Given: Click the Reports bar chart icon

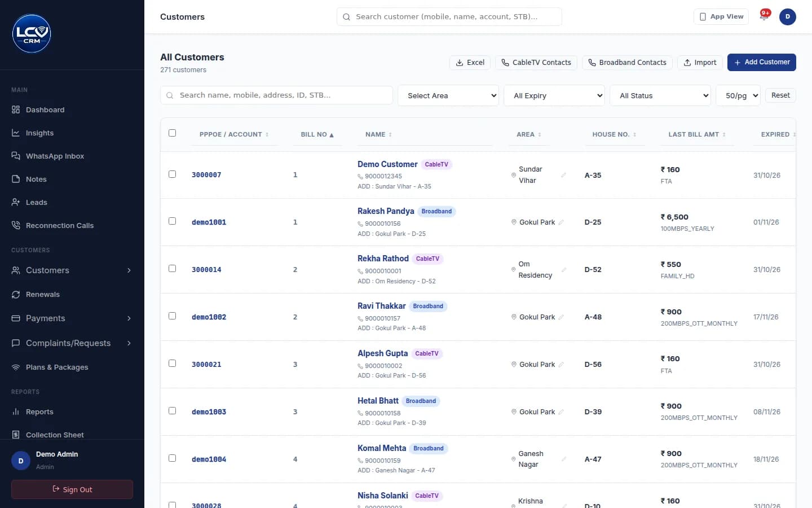Looking at the screenshot, I should (16, 411).
